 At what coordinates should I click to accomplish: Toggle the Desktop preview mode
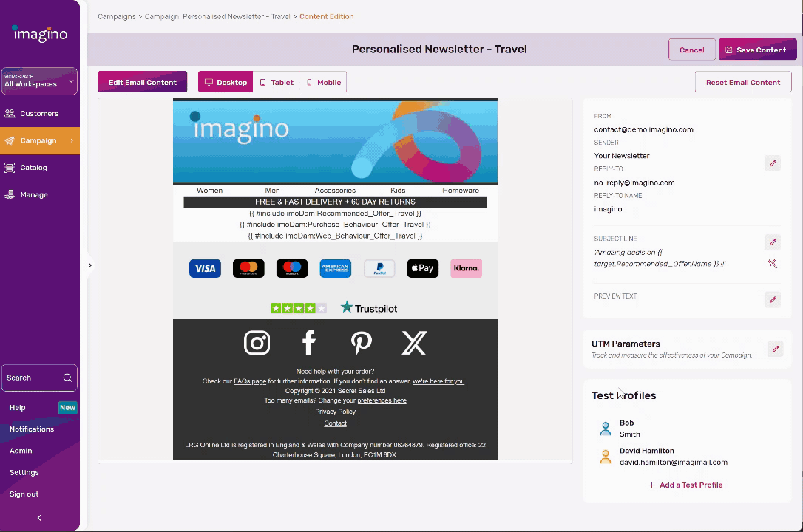225,82
